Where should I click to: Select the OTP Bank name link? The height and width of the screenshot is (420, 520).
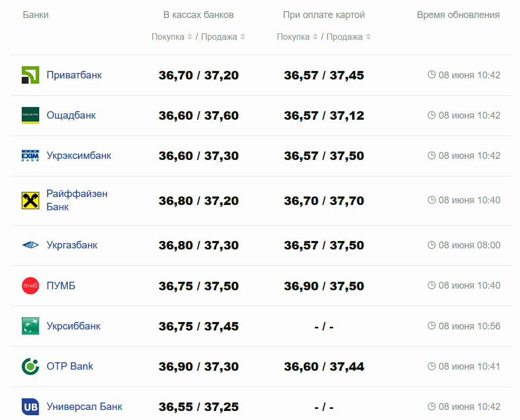click(x=70, y=367)
